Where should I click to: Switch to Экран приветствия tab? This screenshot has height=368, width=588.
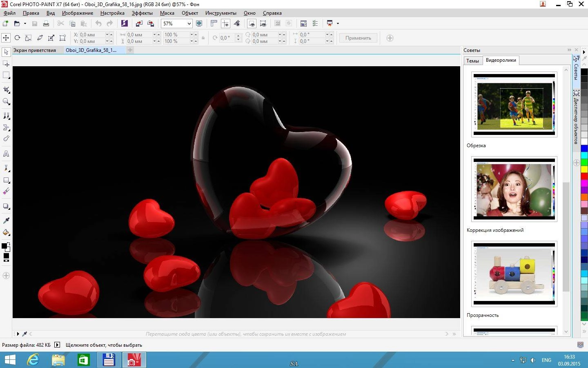[35, 50]
